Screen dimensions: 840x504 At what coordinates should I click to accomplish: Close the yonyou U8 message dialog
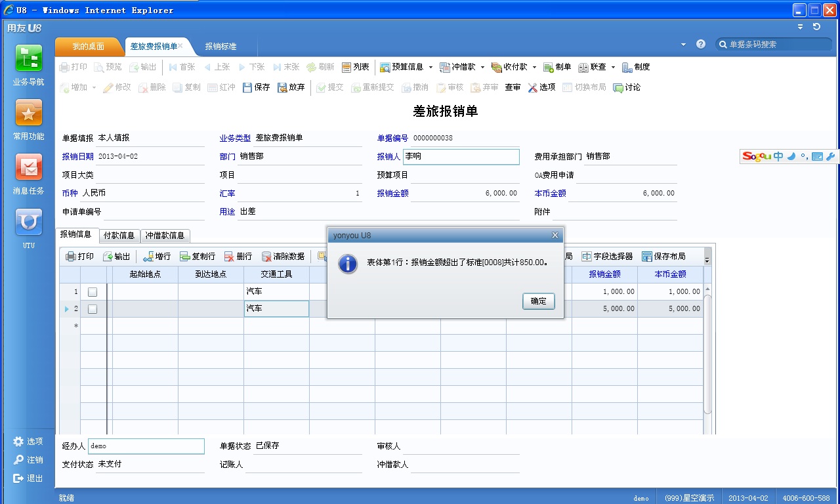pyautogui.click(x=555, y=235)
